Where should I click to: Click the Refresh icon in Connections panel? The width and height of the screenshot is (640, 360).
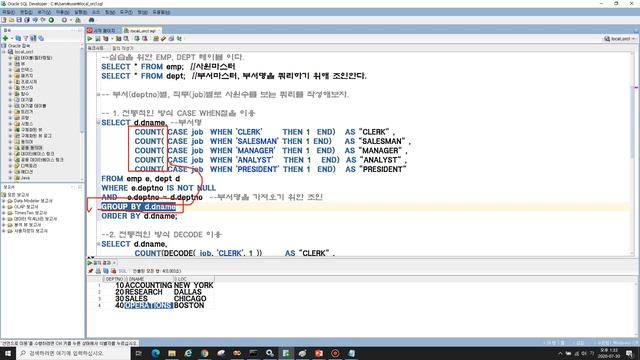click(x=18, y=38)
